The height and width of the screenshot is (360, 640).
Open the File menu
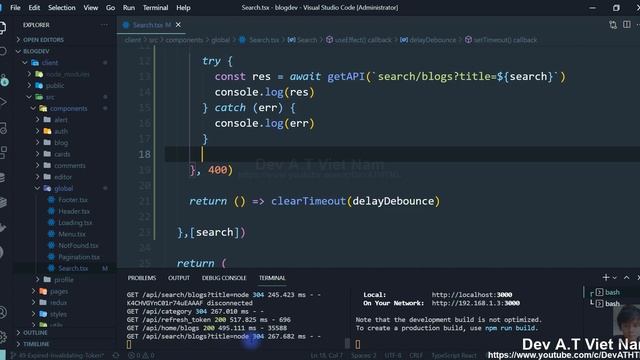(16, 8)
